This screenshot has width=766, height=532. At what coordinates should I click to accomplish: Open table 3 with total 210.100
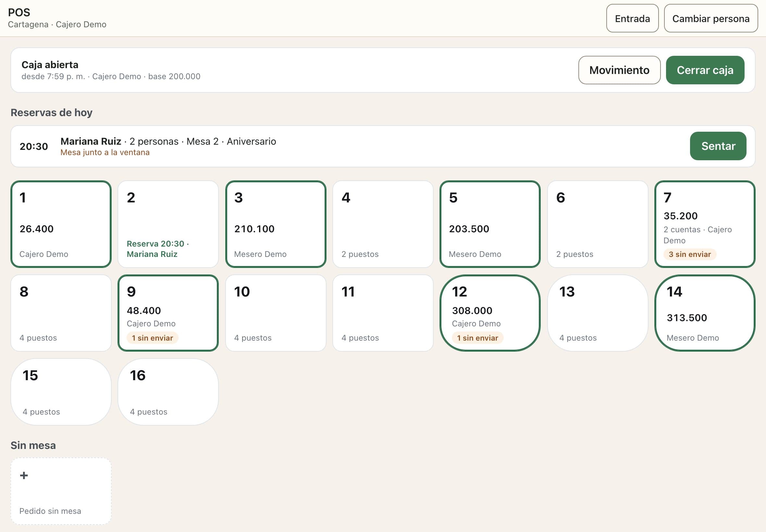(276, 224)
